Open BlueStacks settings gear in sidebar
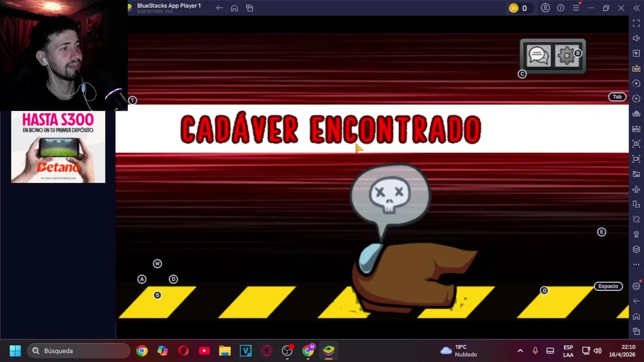The image size is (644, 362). click(x=636, y=286)
